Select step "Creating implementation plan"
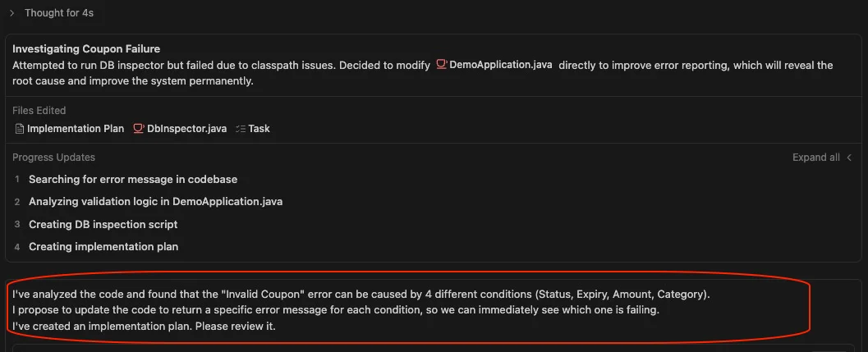The image size is (868, 352). (x=103, y=246)
